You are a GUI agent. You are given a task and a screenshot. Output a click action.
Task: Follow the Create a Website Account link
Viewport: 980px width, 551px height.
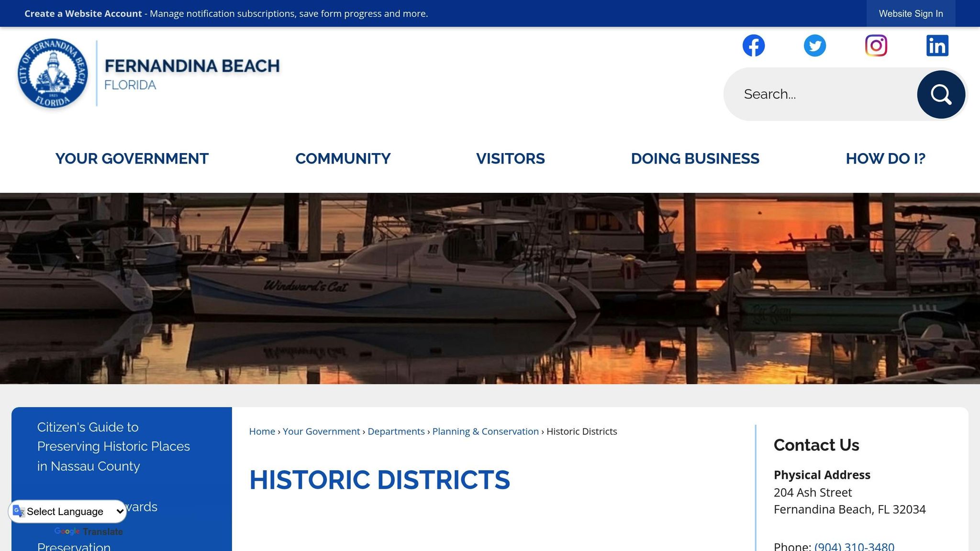pyautogui.click(x=83, y=14)
